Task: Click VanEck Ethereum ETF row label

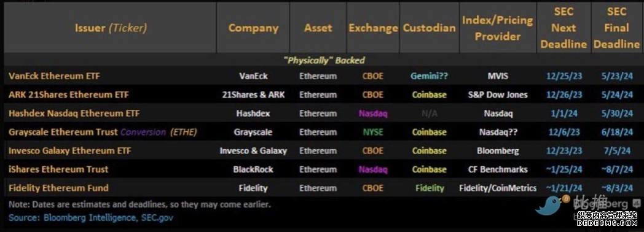Action: (54, 76)
